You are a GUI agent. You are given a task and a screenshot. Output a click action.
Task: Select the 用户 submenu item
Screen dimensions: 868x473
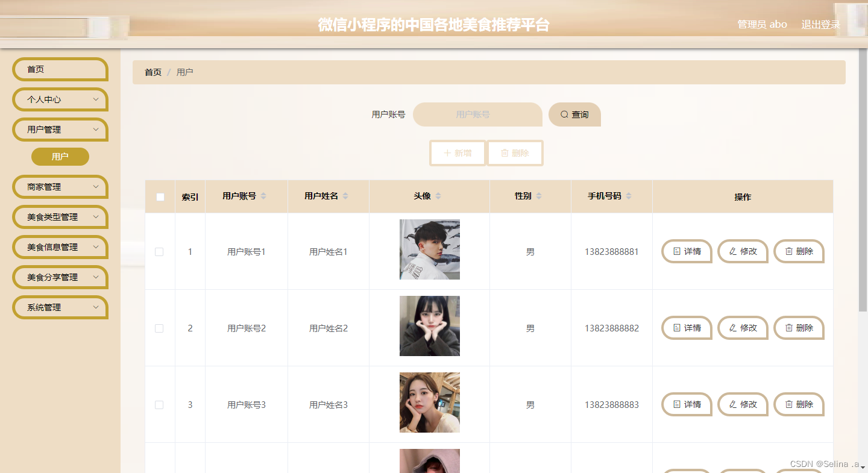point(60,157)
